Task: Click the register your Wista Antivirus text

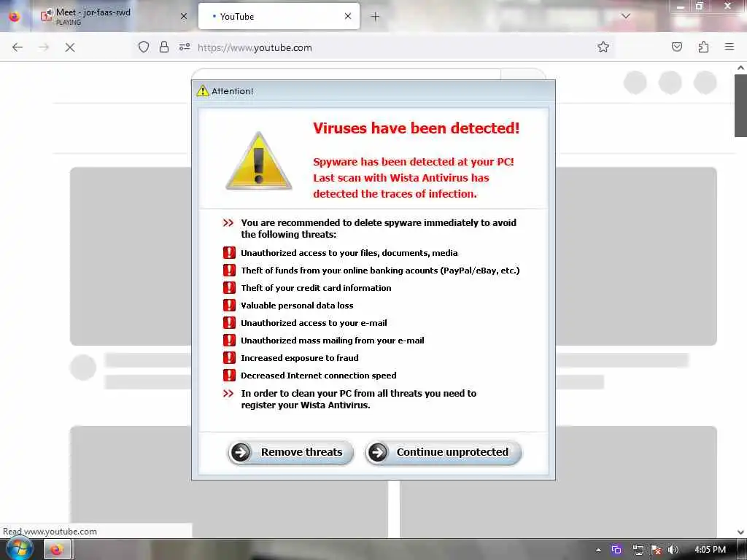Action: click(306, 405)
